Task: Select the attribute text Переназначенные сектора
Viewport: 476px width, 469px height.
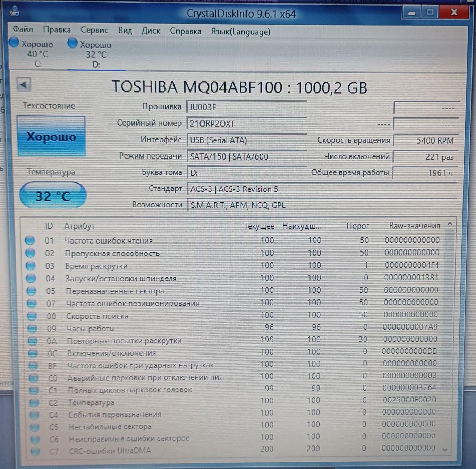Action: tap(115, 291)
